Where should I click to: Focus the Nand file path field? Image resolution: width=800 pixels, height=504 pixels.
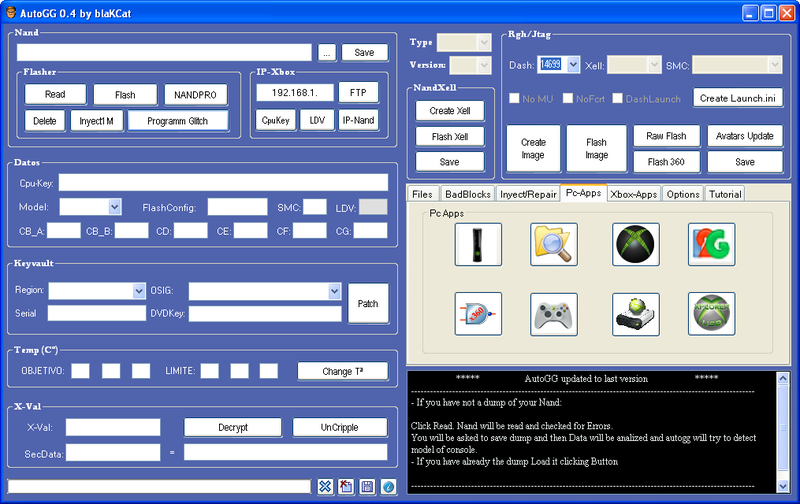[164, 53]
